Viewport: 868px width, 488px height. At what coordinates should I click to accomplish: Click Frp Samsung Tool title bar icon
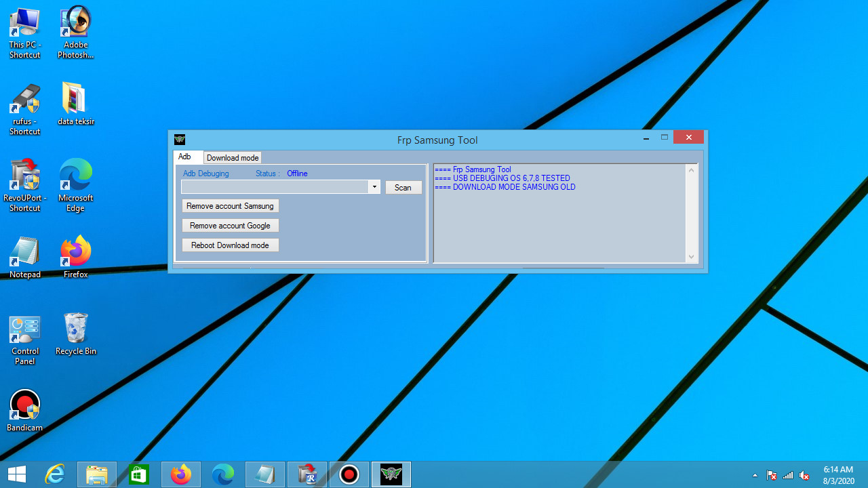(x=180, y=140)
